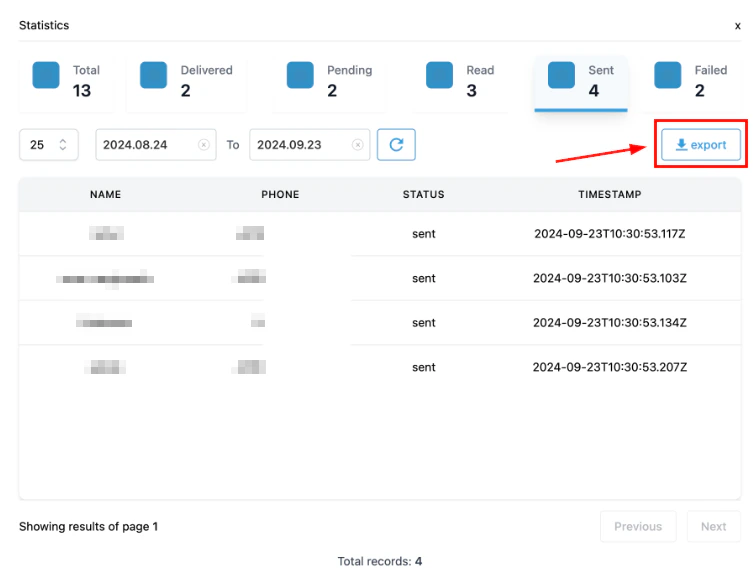Clear the 2024.08.24 start date
The width and height of the screenshot is (756, 582).
[x=204, y=145]
